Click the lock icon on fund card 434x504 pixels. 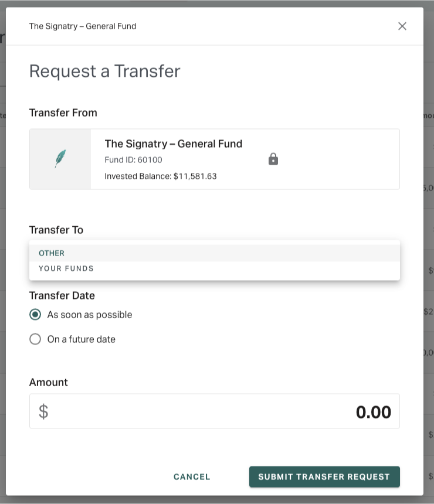point(273,159)
